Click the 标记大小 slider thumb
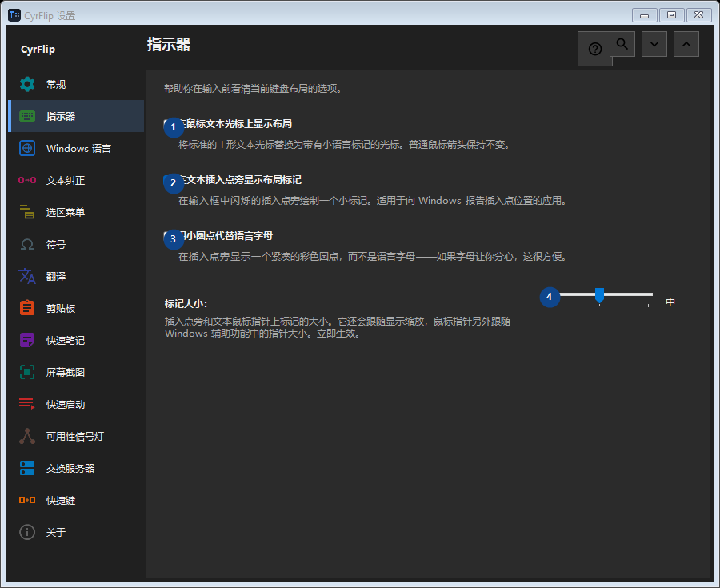This screenshot has width=720, height=588. click(600, 296)
